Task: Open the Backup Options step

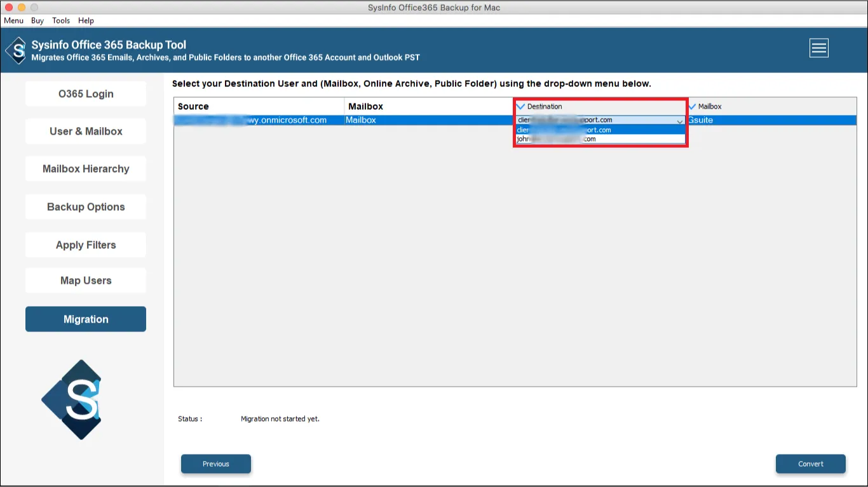Action: pos(86,207)
